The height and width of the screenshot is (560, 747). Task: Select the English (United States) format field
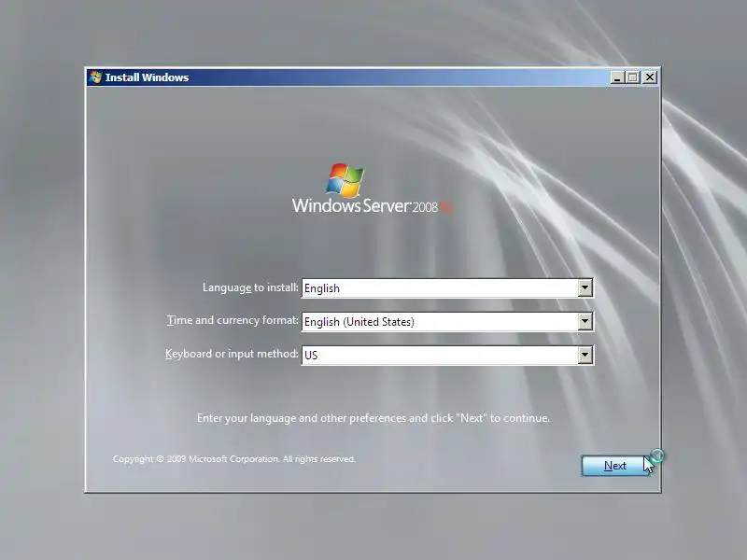[447, 321]
